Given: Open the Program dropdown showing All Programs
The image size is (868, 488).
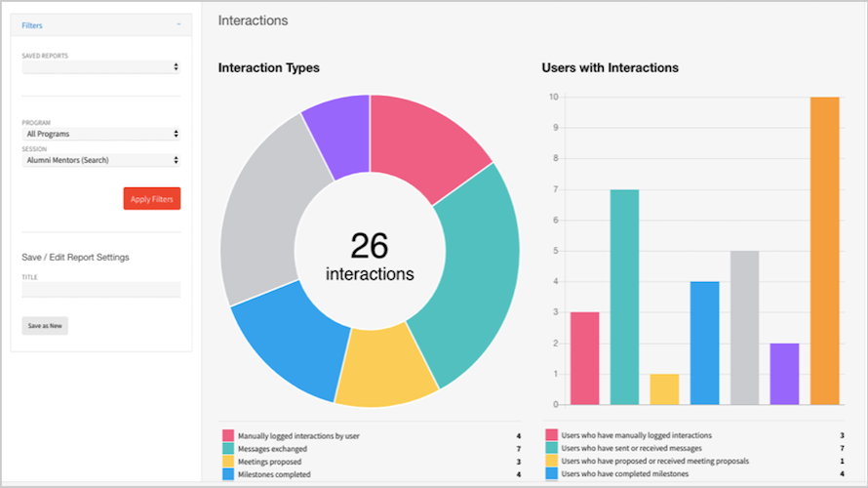Looking at the screenshot, I should point(101,134).
